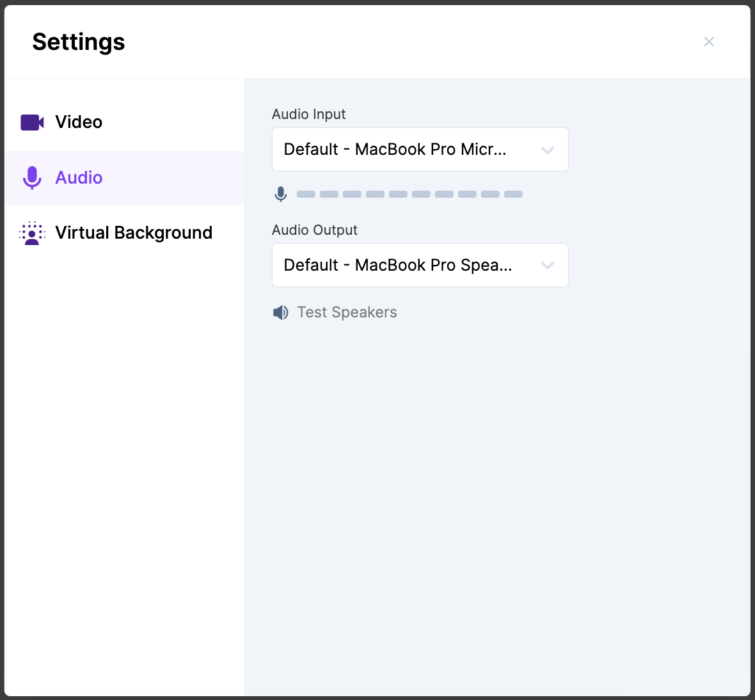Click the speaker icon beside Test Speakers
Viewport: 755px width, 700px height.
[280, 312]
